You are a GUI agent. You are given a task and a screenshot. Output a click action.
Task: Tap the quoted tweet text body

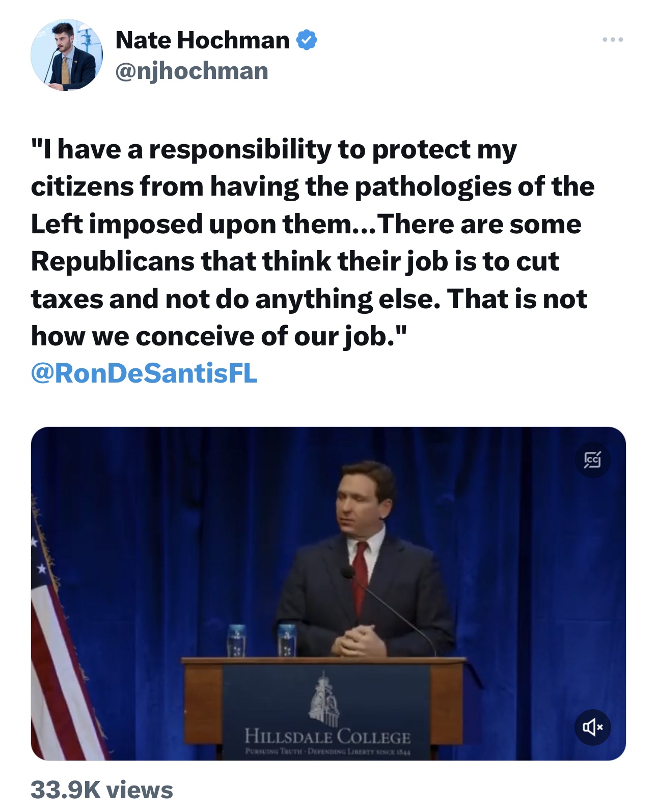point(311,242)
